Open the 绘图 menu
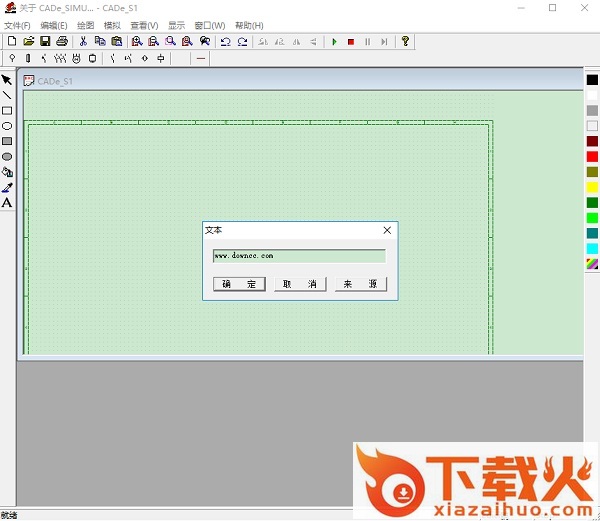The image size is (600, 521). coord(85,26)
